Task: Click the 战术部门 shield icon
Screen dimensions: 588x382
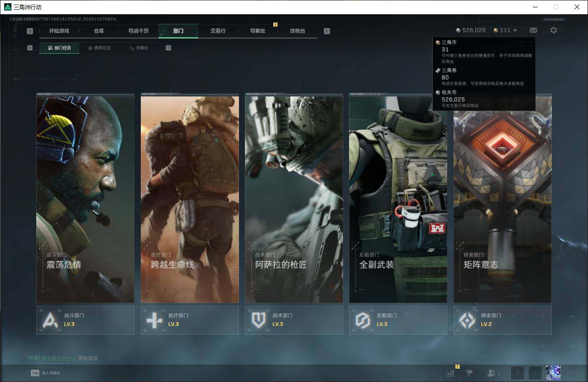Action: tap(259, 320)
